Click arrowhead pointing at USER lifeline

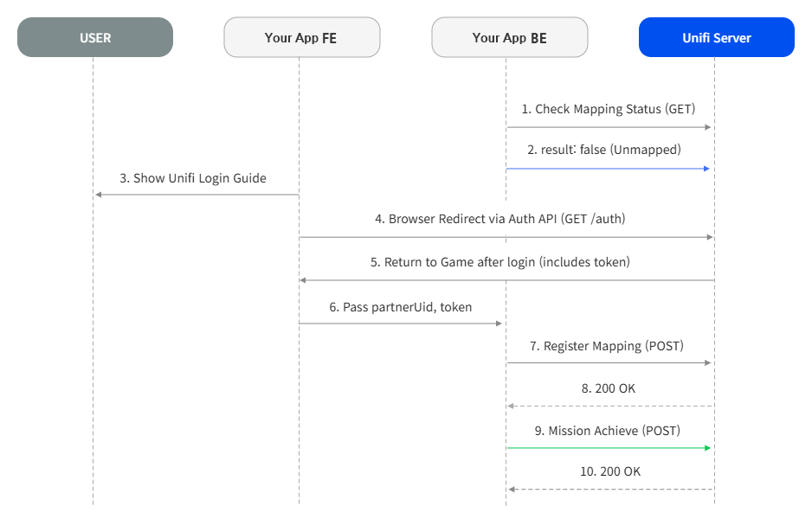[99, 195]
